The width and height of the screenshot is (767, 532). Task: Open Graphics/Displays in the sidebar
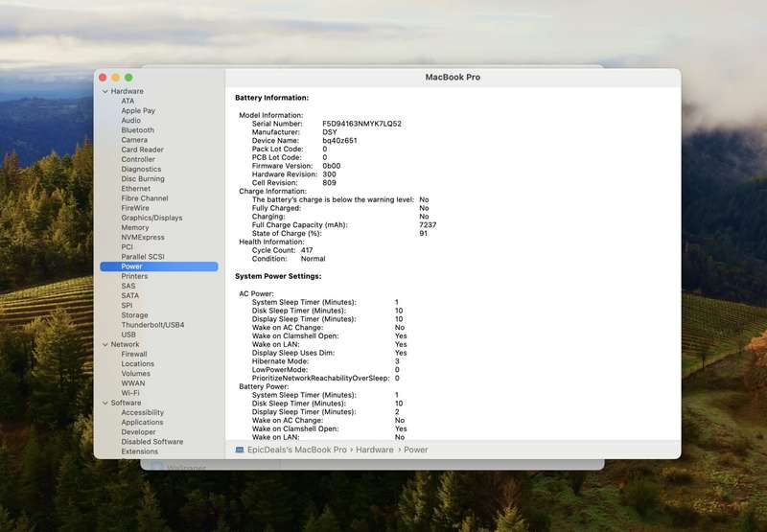click(x=151, y=219)
